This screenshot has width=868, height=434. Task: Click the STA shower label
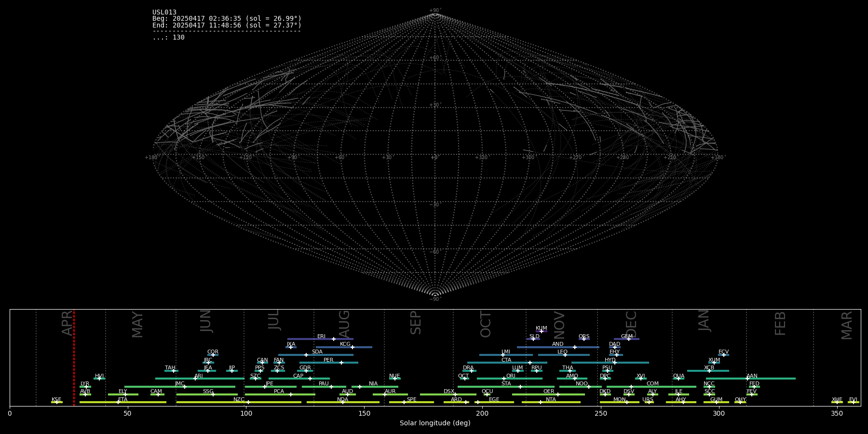[506, 384]
